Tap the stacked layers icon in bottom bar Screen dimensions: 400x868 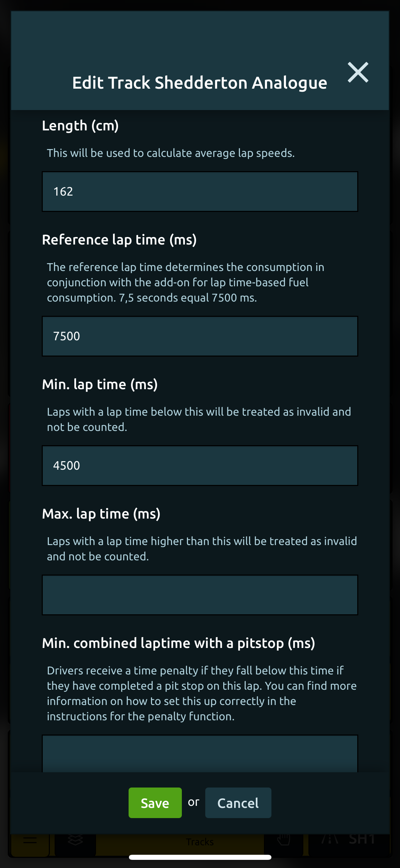click(x=75, y=841)
